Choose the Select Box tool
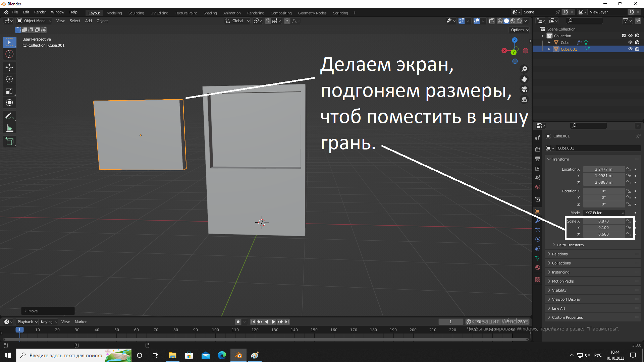This screenshot has width=644, height=362. pyautogui.click(x=9, y=42)
